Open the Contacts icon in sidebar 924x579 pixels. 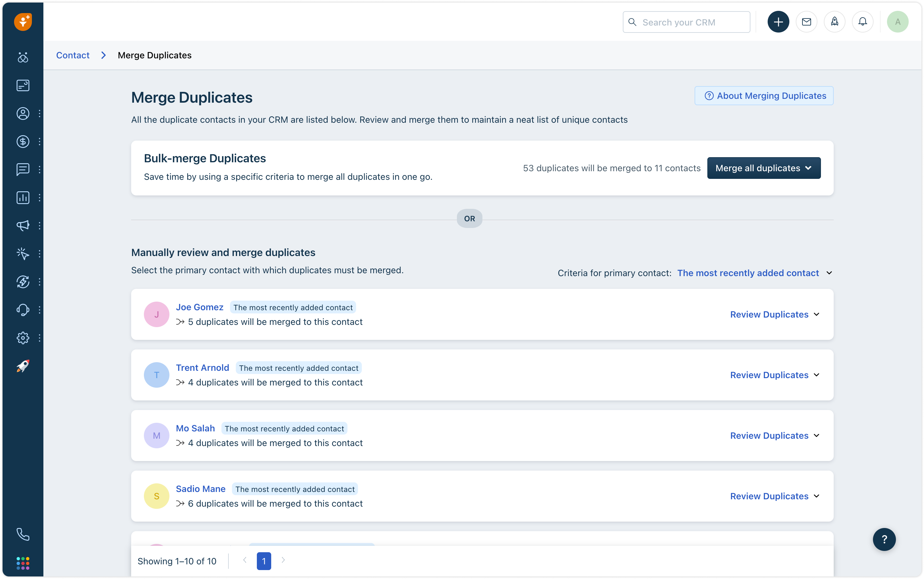tap(23, 114)
